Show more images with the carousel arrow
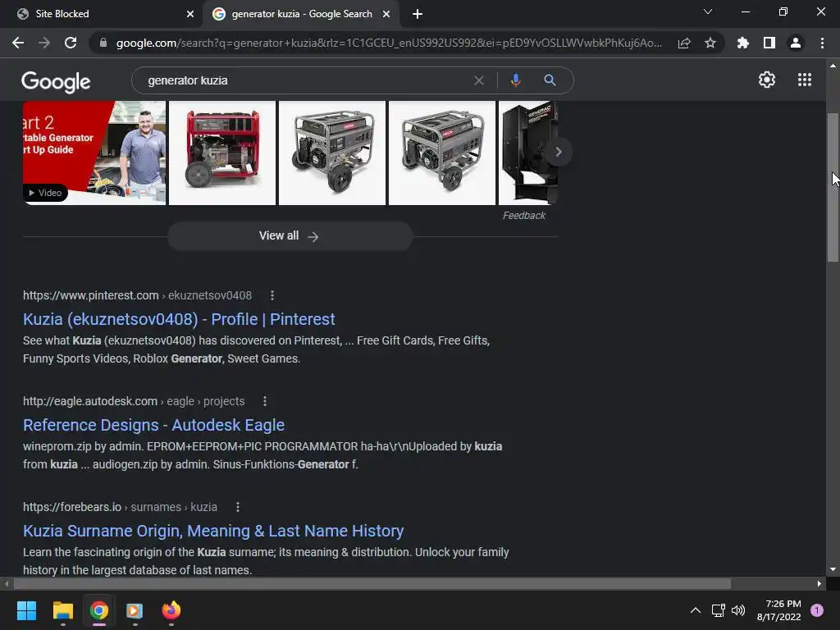Image resolution: width=840 pixels, height=630 pixels. coord(558,152)
